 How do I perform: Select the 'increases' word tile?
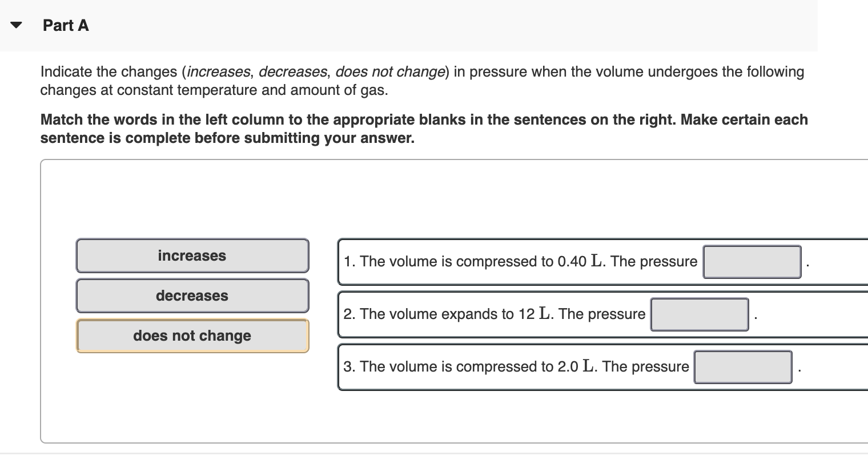click(192, 256)
